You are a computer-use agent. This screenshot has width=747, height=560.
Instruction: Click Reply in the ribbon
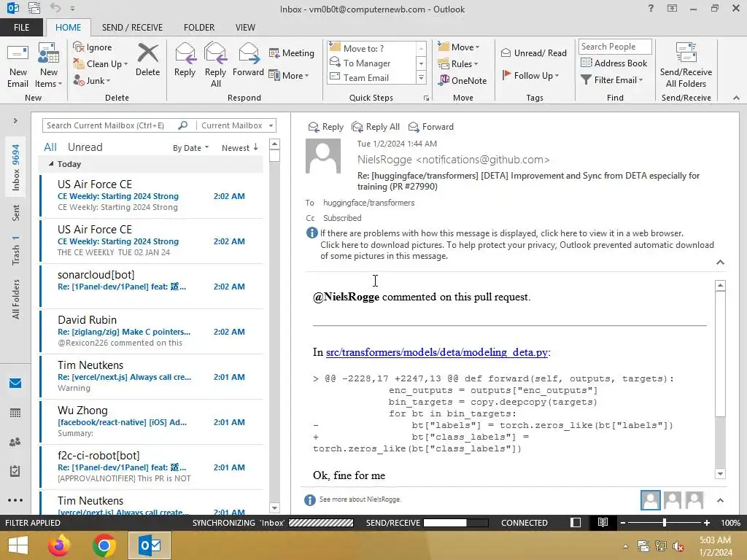click(185, 61)
